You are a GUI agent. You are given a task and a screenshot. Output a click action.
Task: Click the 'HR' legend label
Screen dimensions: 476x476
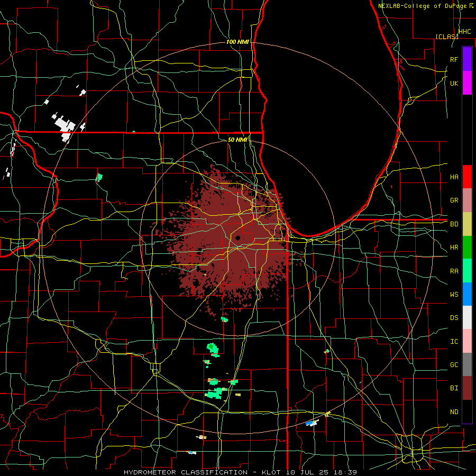tap(454, 248)
